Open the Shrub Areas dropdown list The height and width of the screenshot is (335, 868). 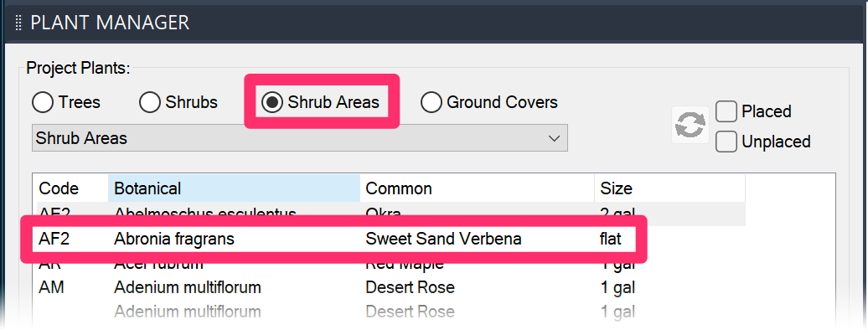point(299,138)
